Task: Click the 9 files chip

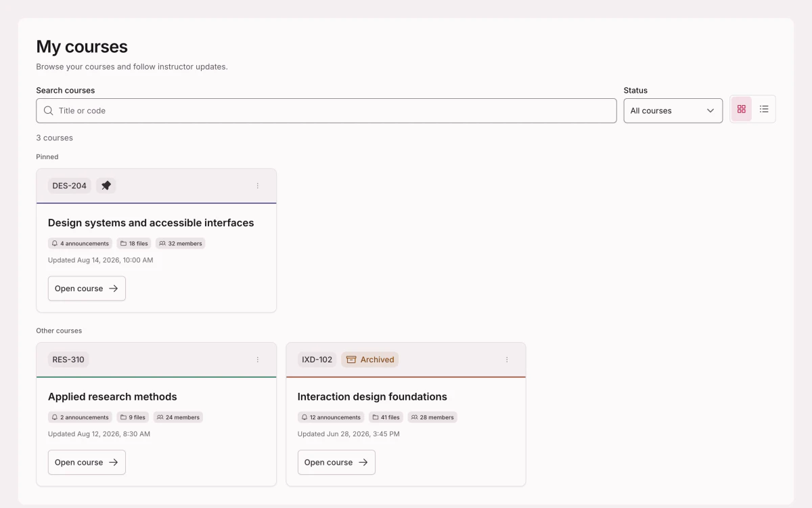Action: point(133,417)
